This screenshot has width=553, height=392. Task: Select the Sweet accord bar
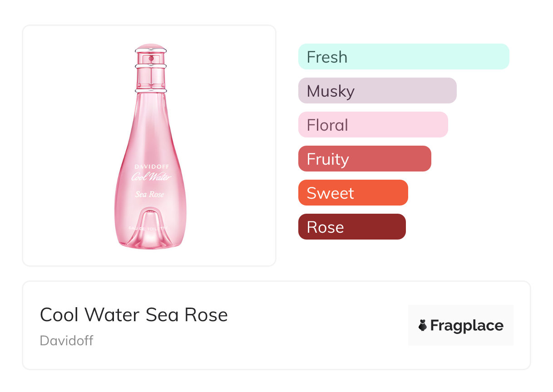tap(353, 193)
